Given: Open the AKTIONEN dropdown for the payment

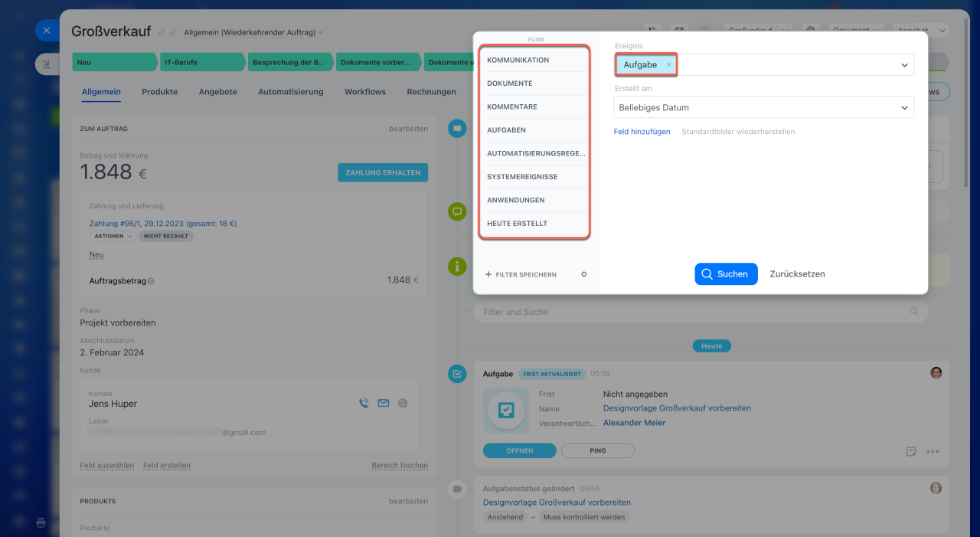Looking at the screenshot, I should 113,236.
